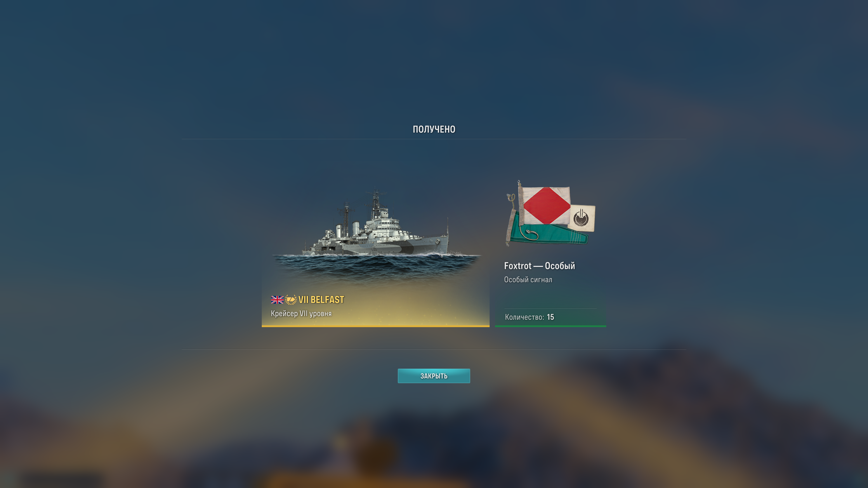Click the ПОЛУЧЕНО header text
Viewport: 868px width, 488px height.
[434, 129]
